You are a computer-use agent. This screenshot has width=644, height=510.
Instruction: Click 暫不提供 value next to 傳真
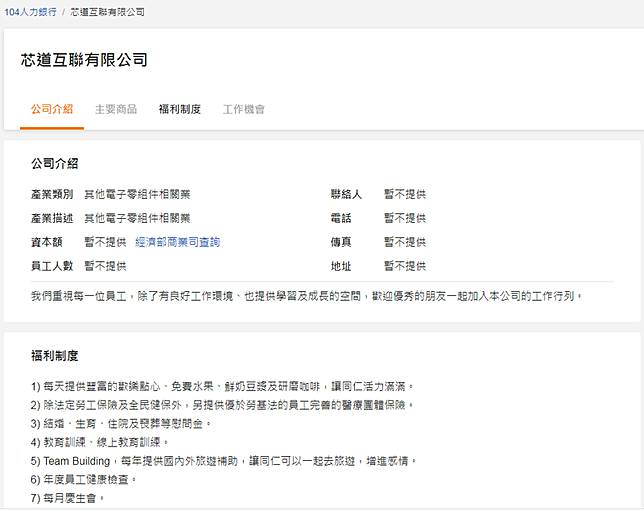tap(405, 242)
